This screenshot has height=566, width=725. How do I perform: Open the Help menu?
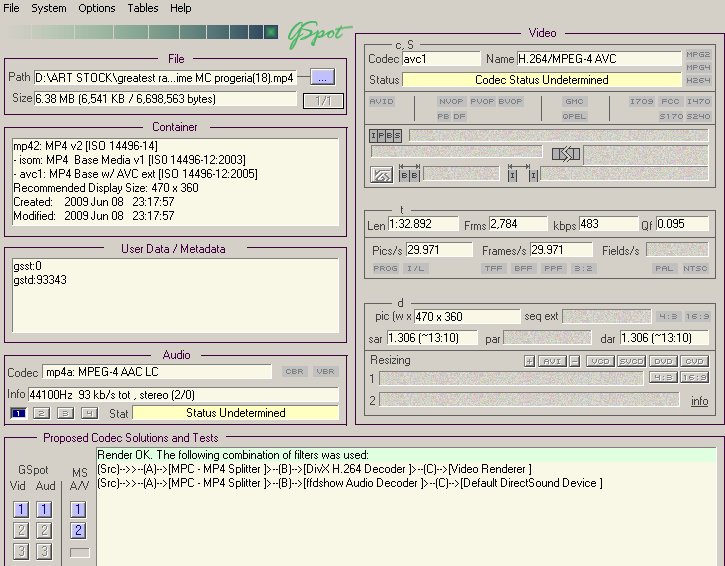tap(180, 8)
